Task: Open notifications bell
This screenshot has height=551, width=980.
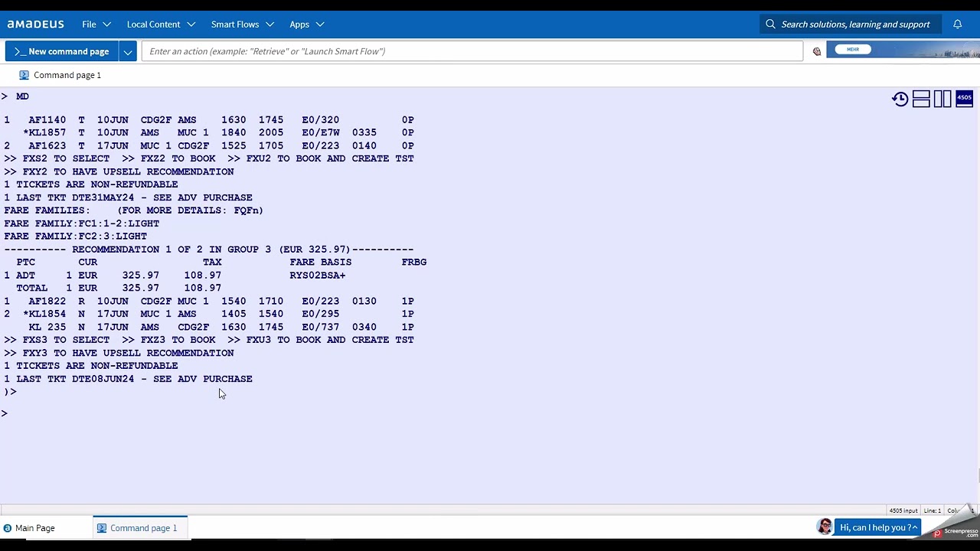Action: pos(957,24)
